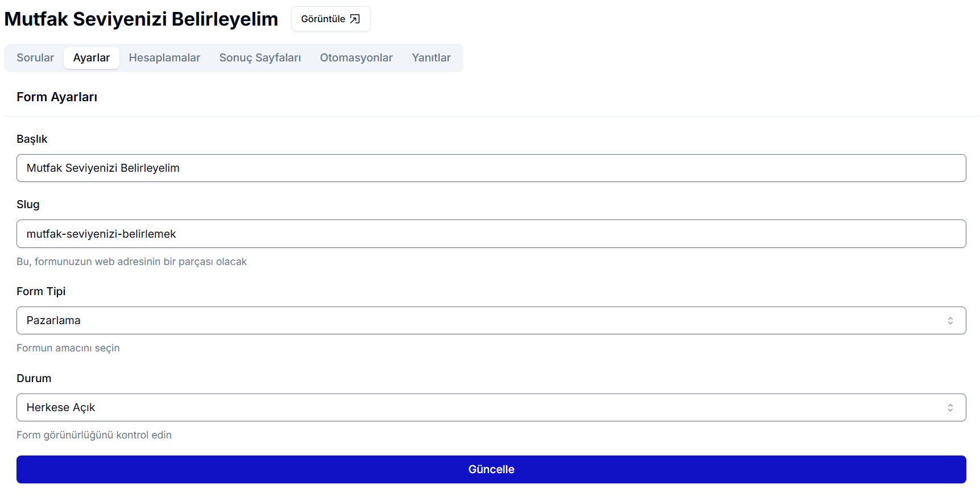Screen dimensions: 980x497
Task: Click the Form Tipi label
Action: pyautogui.click(x=41, y=292)
